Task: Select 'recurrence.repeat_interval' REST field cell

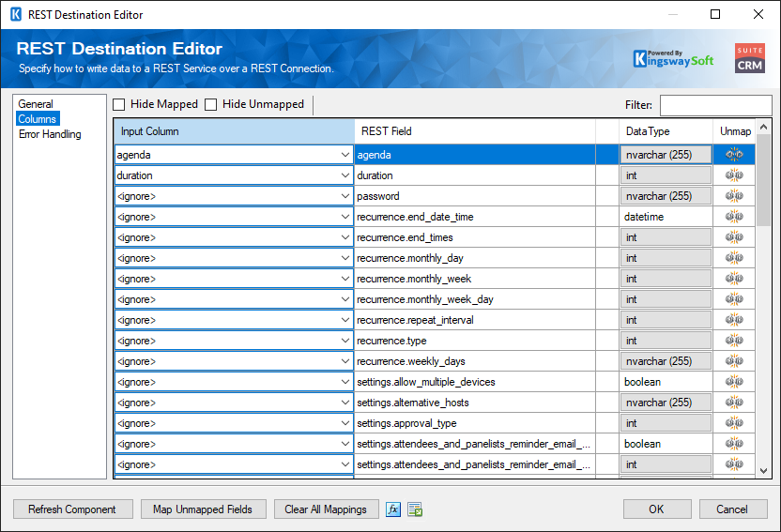Action: [x=475, y=320]
